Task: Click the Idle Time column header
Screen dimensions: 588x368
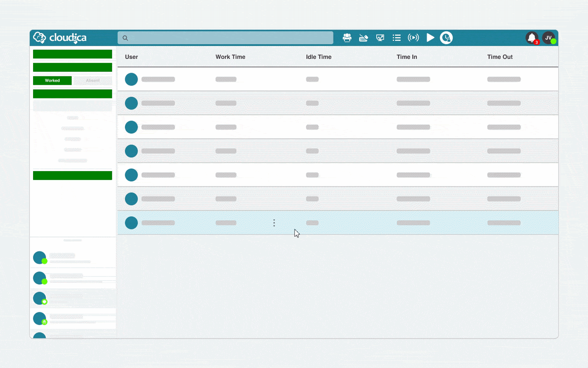Action: coord(319,57)
